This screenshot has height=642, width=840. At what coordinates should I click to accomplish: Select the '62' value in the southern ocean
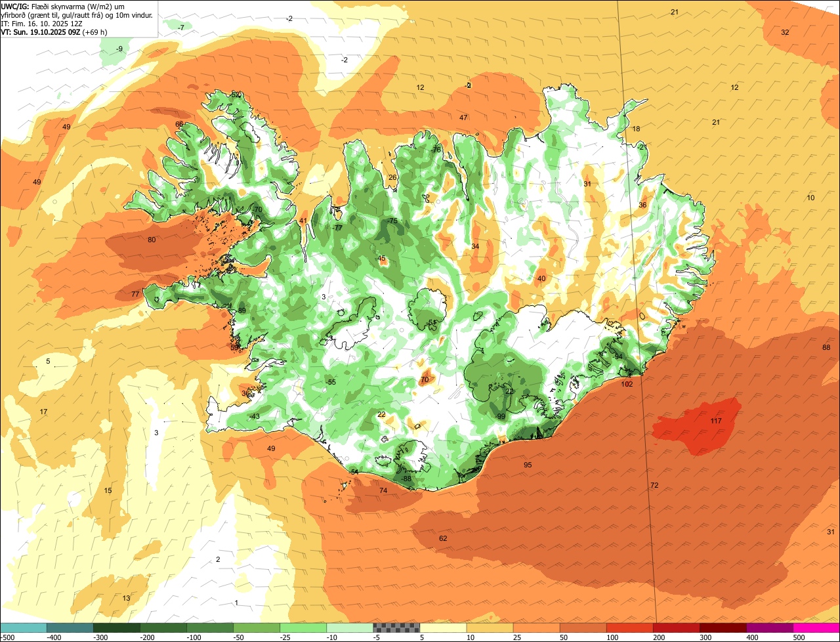click(x=443, y=538)
